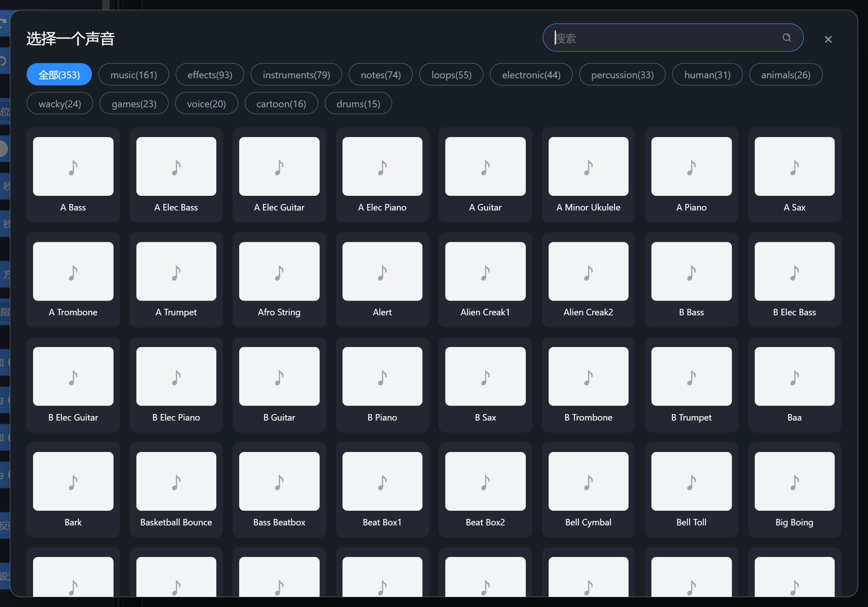868x607 pixels.
Task: Pick the Bell Toll sound
Action: click(x=691, y=490)
